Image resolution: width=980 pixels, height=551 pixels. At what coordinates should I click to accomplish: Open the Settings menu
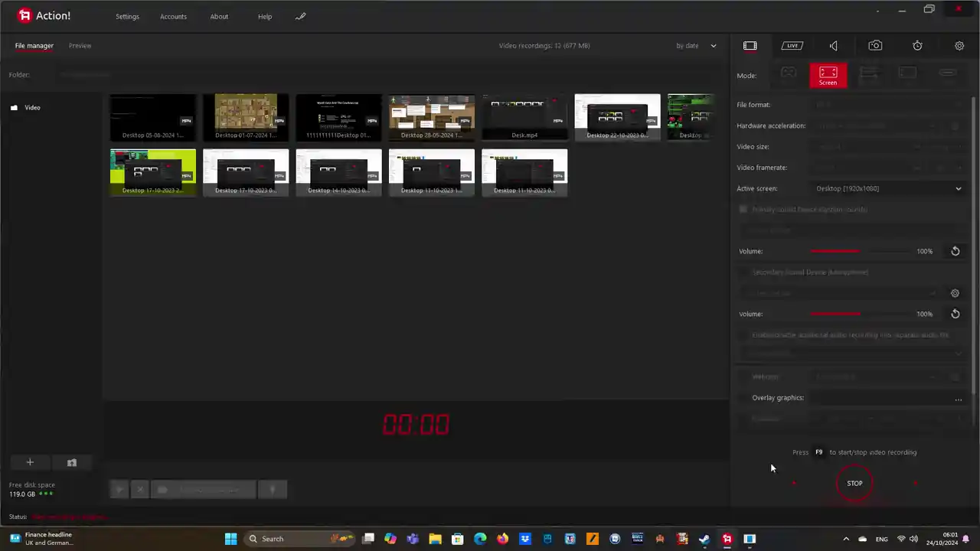tap(127, 16)
